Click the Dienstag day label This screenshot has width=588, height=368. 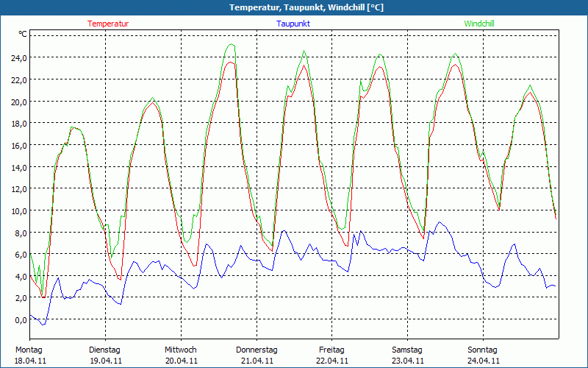click(104, 350)
